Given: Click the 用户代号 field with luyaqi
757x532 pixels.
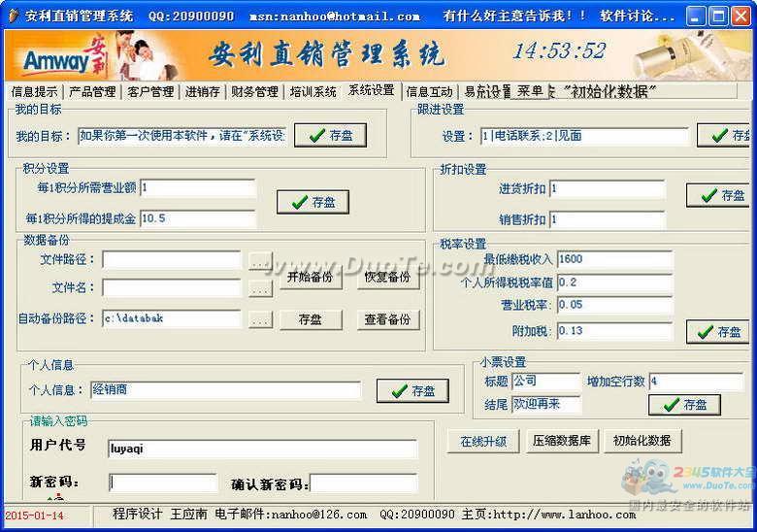Looking at the screenshot, I should (263, 449).
